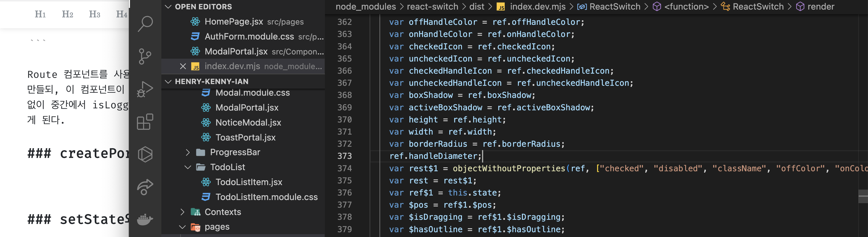Click the pages folder icon
Screen dimensions: 868x237
point(196,227)
